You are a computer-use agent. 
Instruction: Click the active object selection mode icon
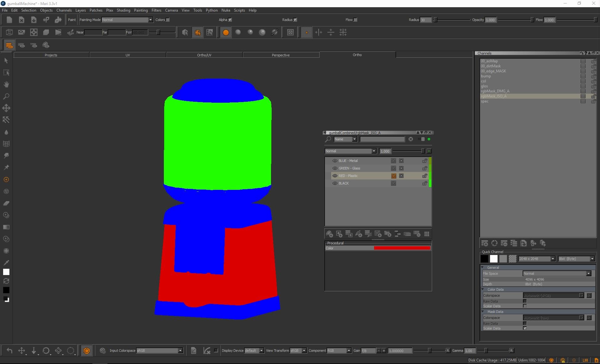(197, 32)
